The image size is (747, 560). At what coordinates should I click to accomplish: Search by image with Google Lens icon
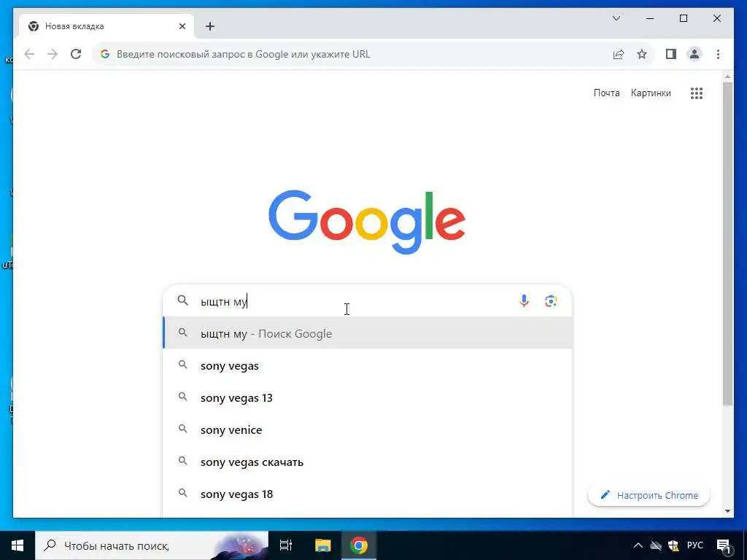pos(551,301)
